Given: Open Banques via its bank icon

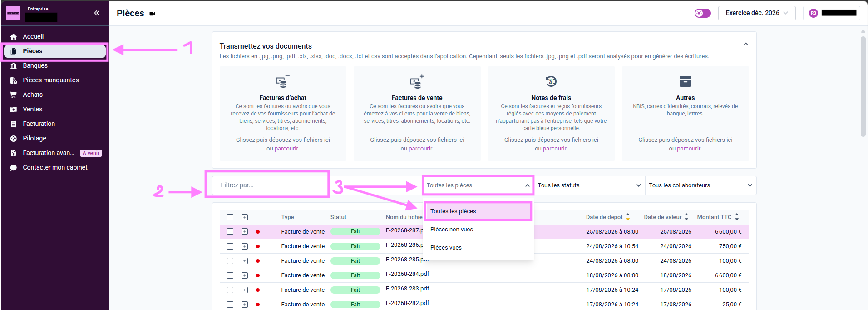Looking at the screenshot, I should (x=14, y=66).
